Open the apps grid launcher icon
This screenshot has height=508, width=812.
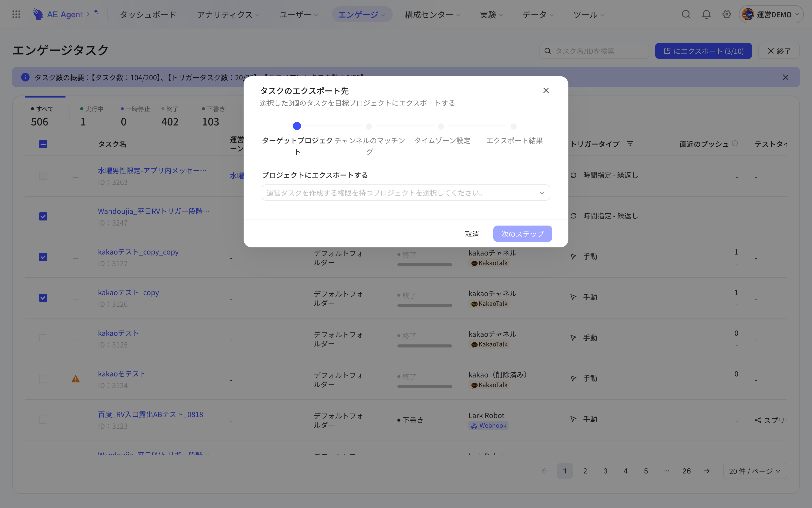click(16, 14)
